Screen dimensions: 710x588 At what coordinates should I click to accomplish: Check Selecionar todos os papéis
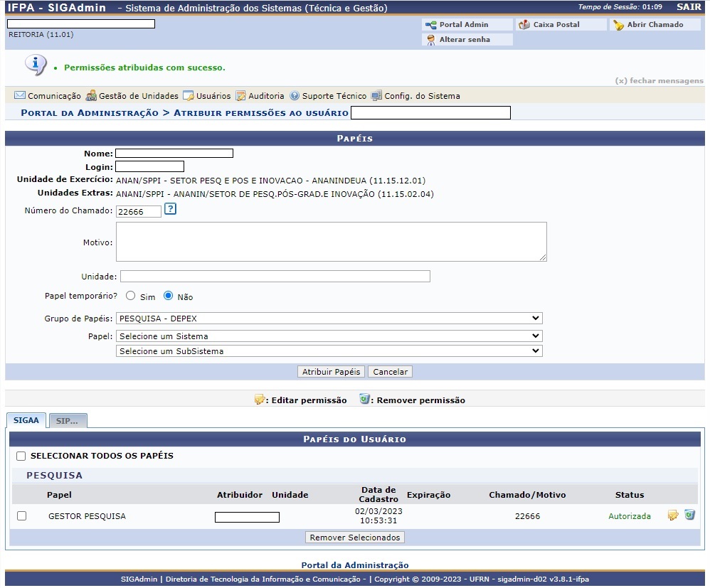(x=21, y=456)
